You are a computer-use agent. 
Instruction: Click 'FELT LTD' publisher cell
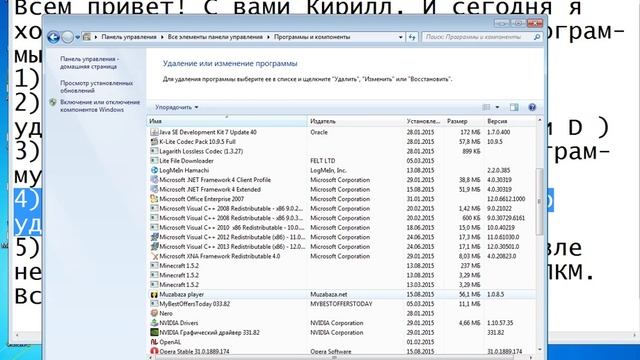tap(322, 161)
